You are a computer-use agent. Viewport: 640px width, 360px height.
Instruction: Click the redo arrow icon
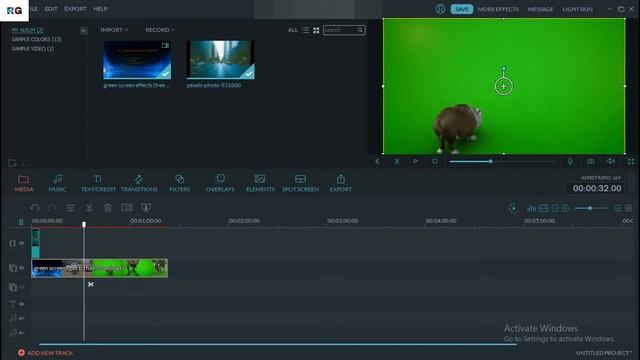pyautogui.click(x=52, y=208)
